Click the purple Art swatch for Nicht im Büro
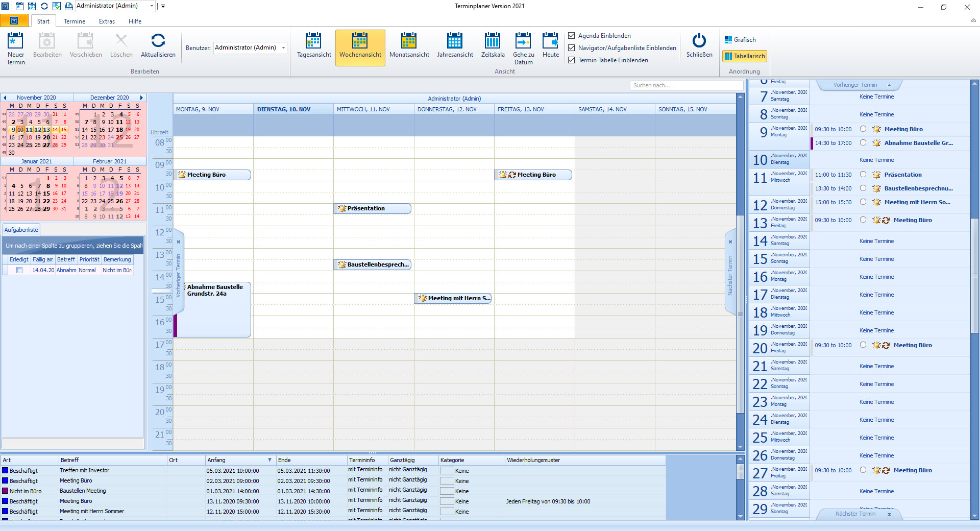 tap(5, 491)
